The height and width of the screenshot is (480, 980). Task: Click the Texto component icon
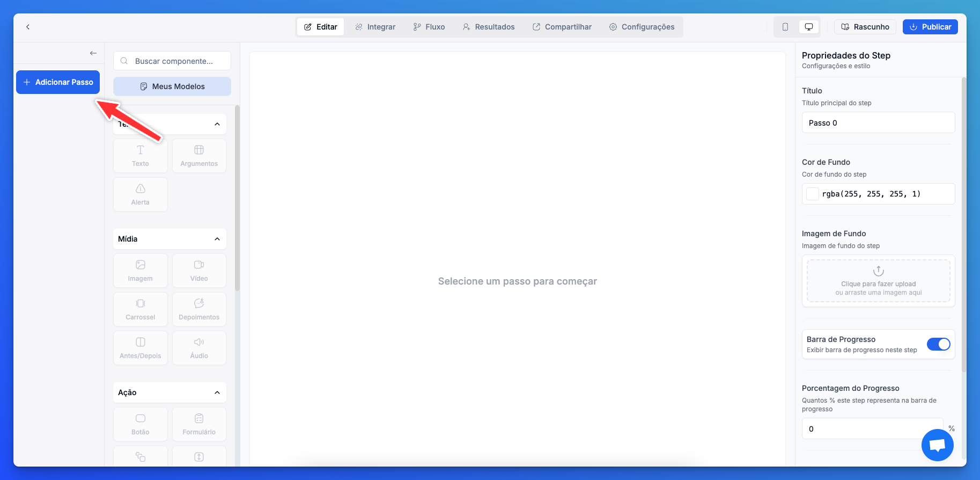[x=140, y=156]
